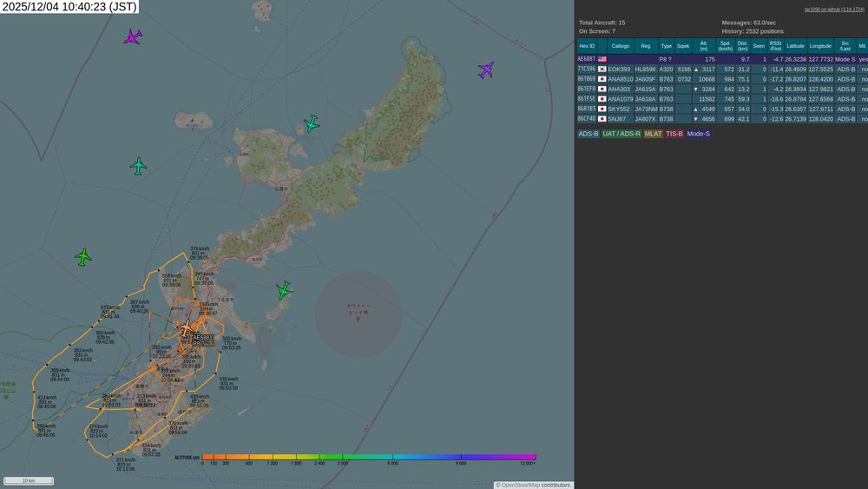Click the Japan flag in ANA8510 row
This screenshot has width=868, height=489.
pyautogui.click(x=602, y=79)
